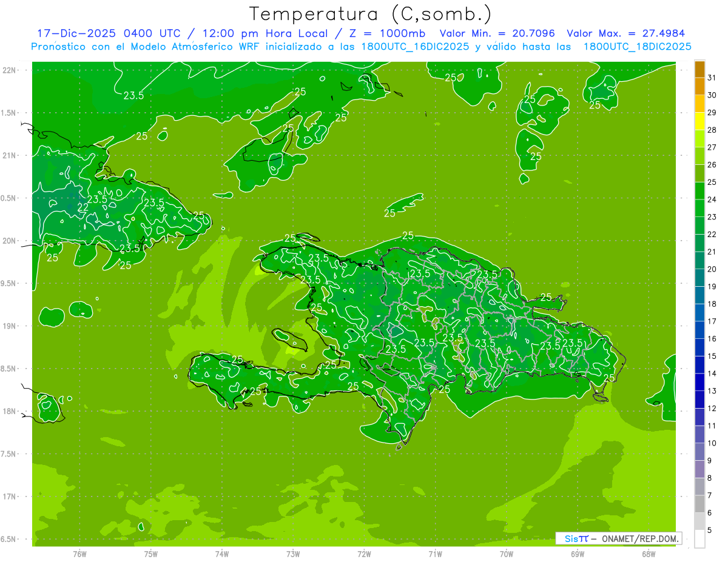The width and height of the screenshot is (728, 562).
Task: Click the dark blue legend swatch between 13 and 14
Action: point(699,382)
